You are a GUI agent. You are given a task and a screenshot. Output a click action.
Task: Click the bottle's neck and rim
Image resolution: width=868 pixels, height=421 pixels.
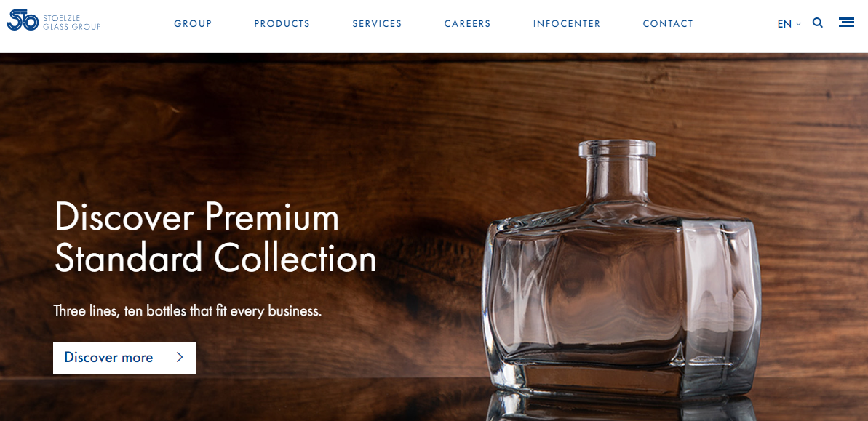[x=617, y=170]
